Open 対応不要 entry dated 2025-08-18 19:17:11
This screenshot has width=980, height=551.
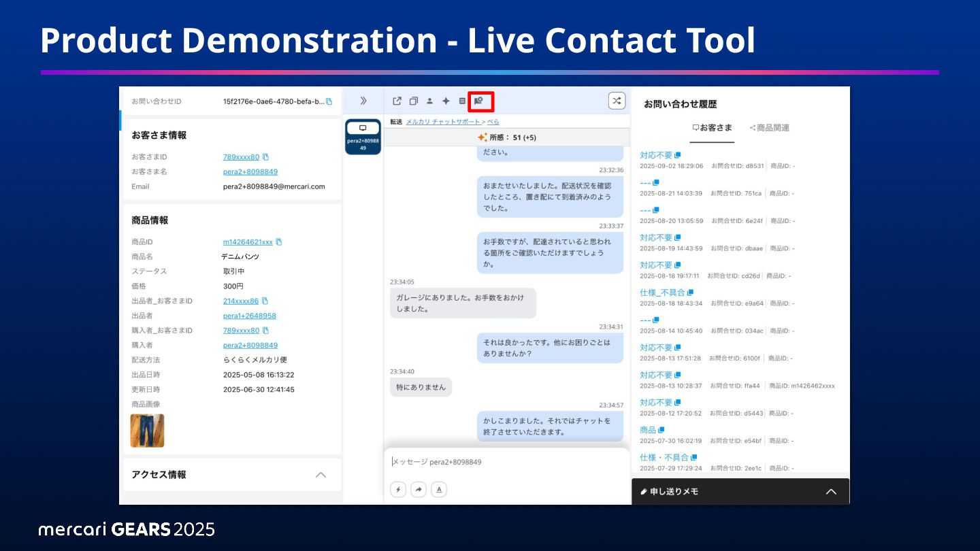point(656,265)
